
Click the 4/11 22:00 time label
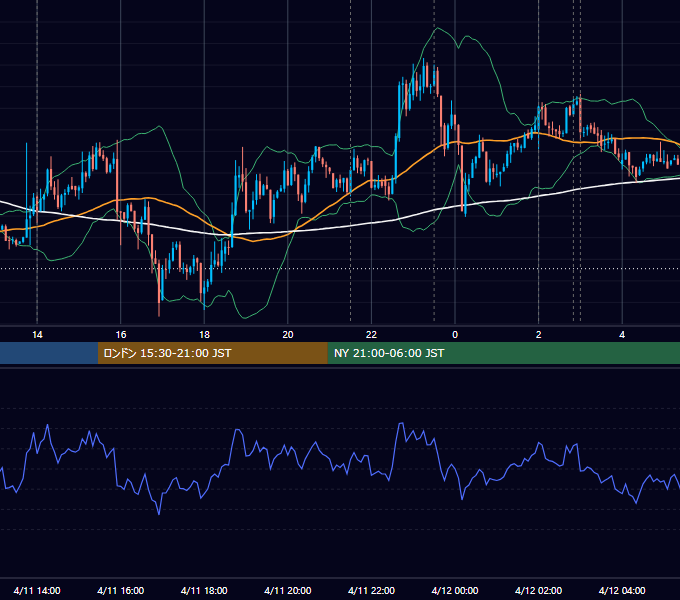[x=371, y=590]
